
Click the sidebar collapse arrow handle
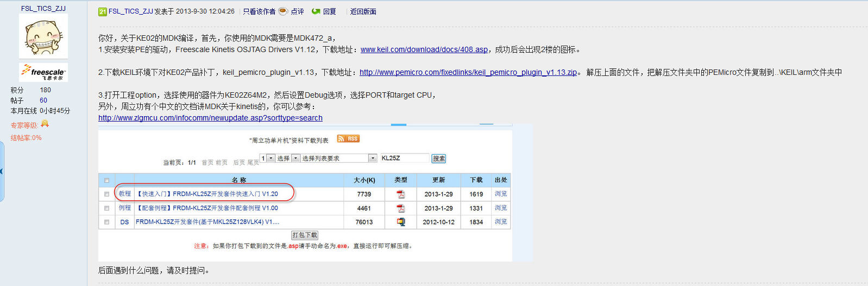[2, 171]
